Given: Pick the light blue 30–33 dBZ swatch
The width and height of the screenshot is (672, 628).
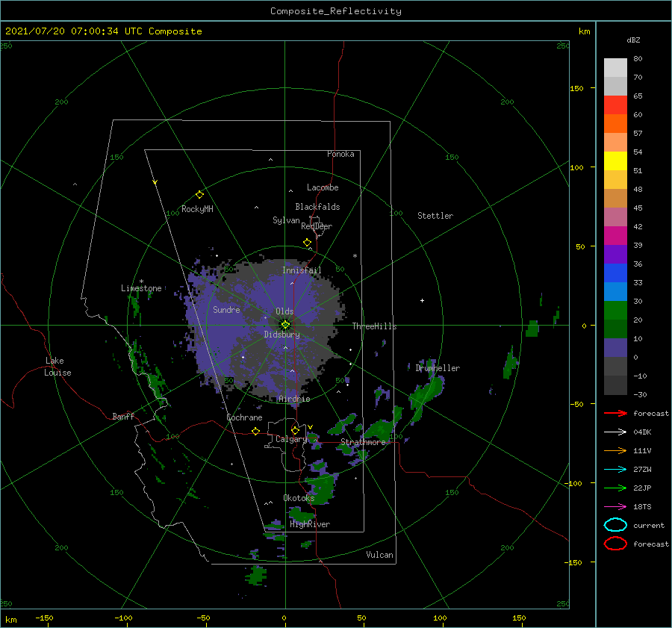Looking at the screenshot, I should click(x=615, y=291).
